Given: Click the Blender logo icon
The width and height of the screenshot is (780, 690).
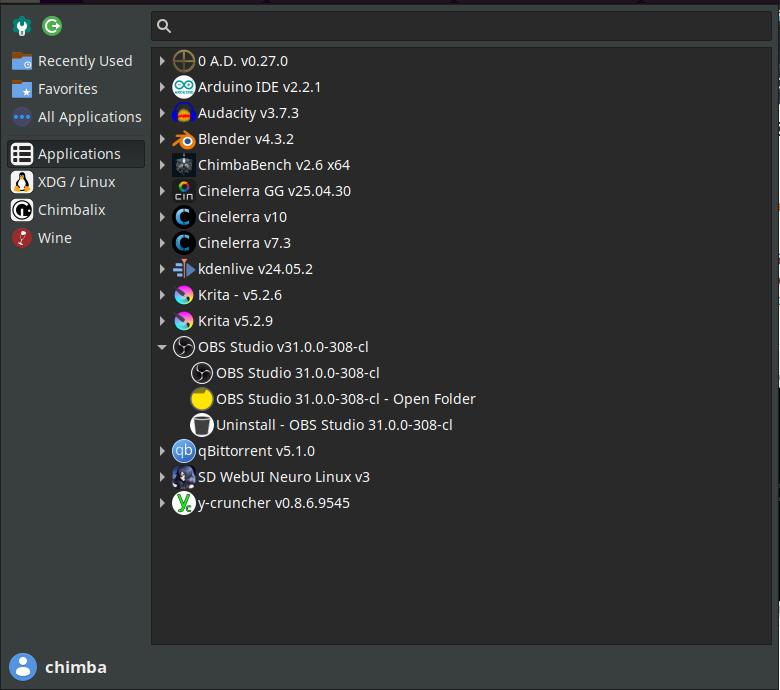Looking at the screenshot, I should pos(184,139).
